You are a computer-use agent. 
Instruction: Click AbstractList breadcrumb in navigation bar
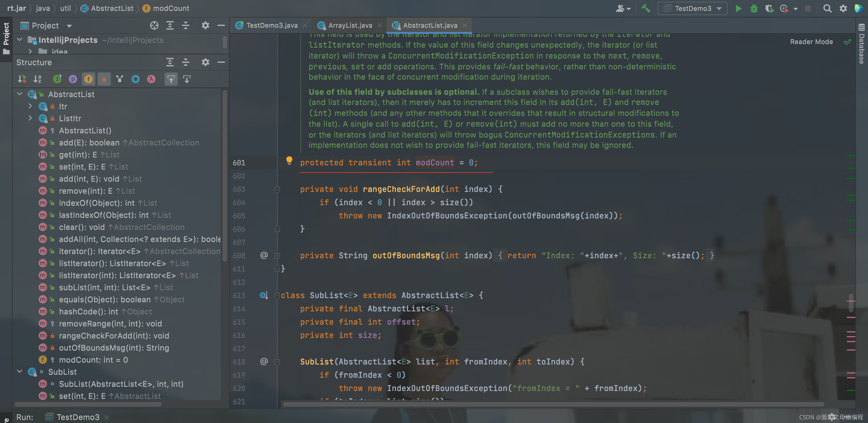click(112, 8)
